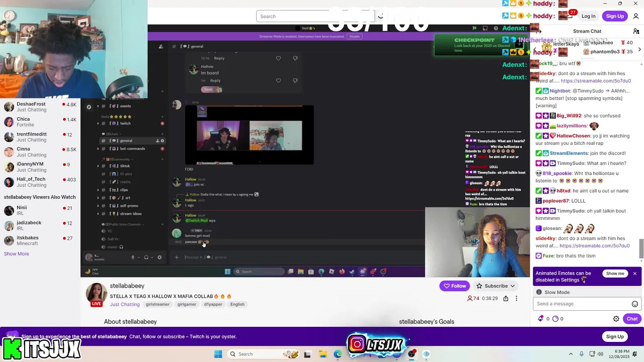644x362 pixels.
Task: Click the microphone icon in system tray
Action: click(x=582, y=354)
